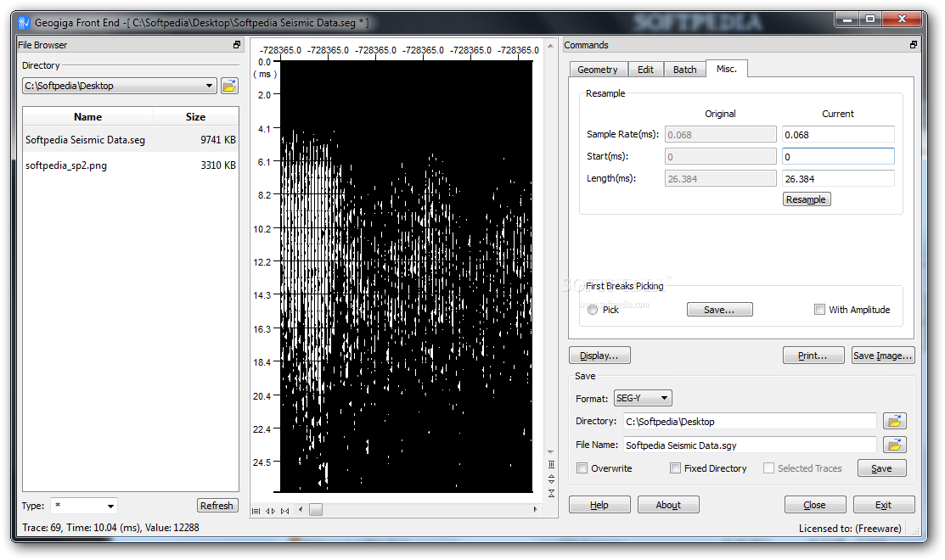Select softpedia_sp2.png file row
The image size is (945, 560).
coord(131,165)
